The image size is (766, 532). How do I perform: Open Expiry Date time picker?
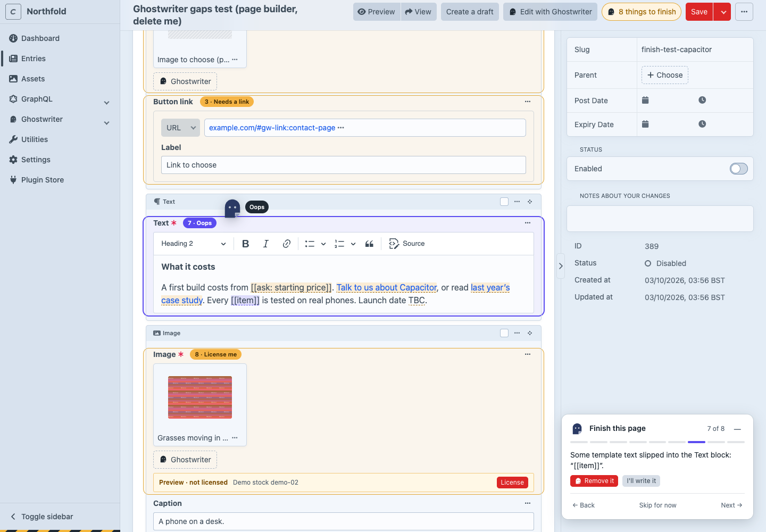[702, 124]
